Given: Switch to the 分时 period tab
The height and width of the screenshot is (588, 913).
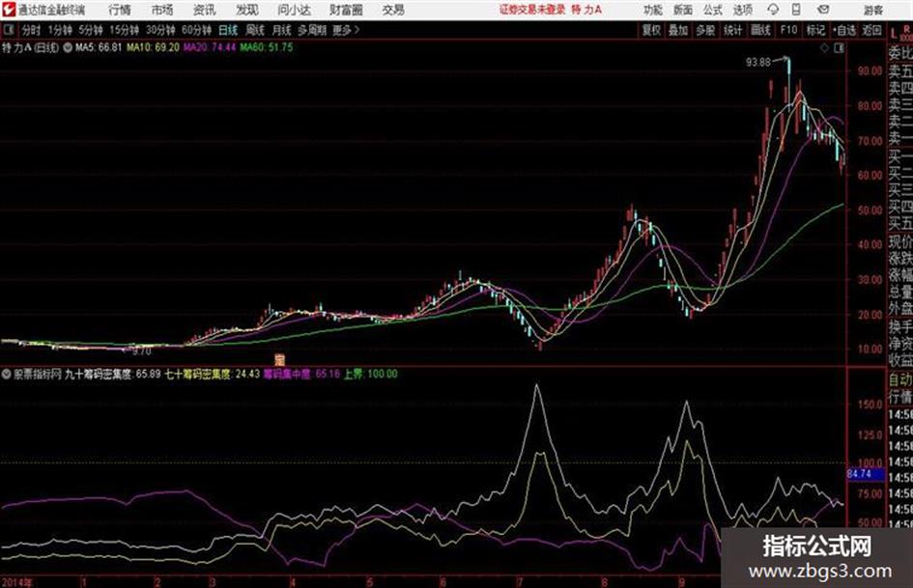Looking at the screenshot, I should click(31, 30).
